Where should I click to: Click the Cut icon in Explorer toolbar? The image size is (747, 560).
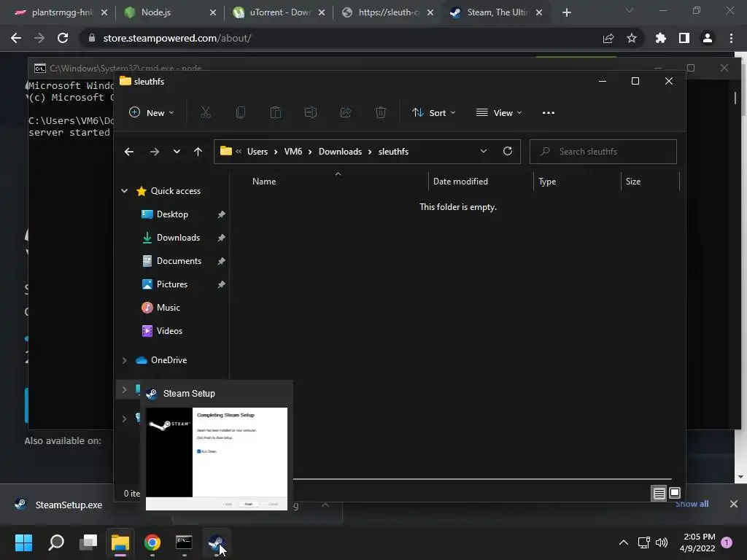point(205,112)
